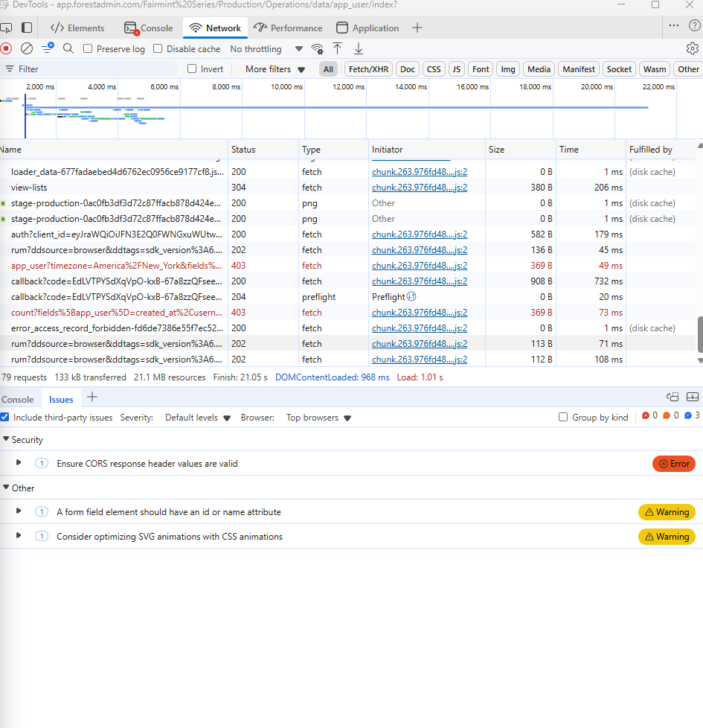Check Group by kind checkbox
The height and width of the screenshot is (728, 703).
563,418
